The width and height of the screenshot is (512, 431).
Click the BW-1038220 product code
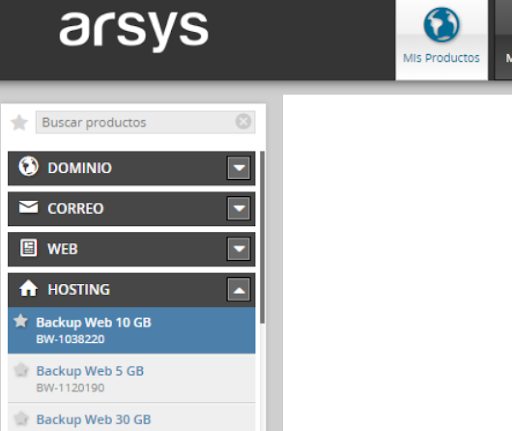70,339
